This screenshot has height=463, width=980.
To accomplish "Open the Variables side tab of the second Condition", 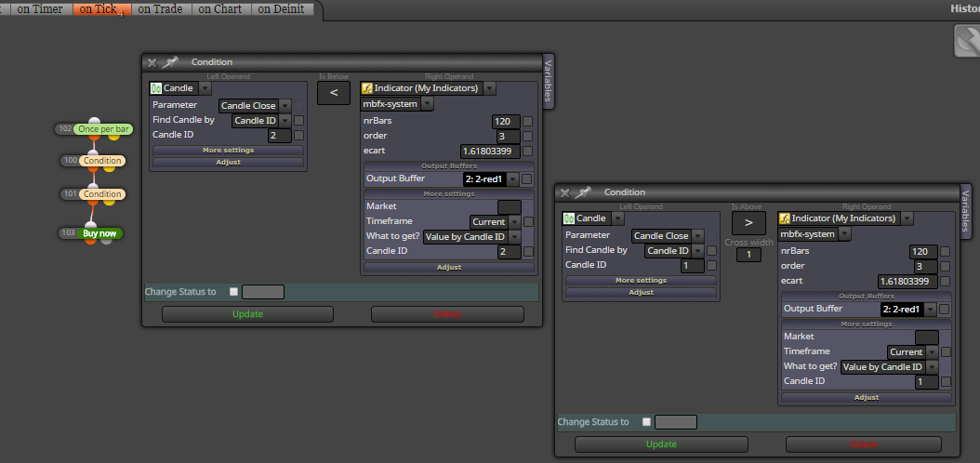I will click(966, 211).
